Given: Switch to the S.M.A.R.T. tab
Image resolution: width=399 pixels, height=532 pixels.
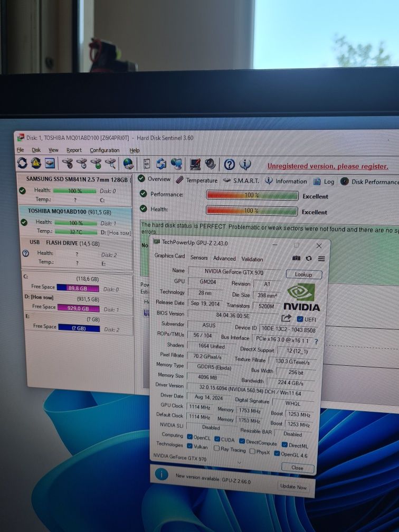Looking at the screenshot, I should click(241, 180).
